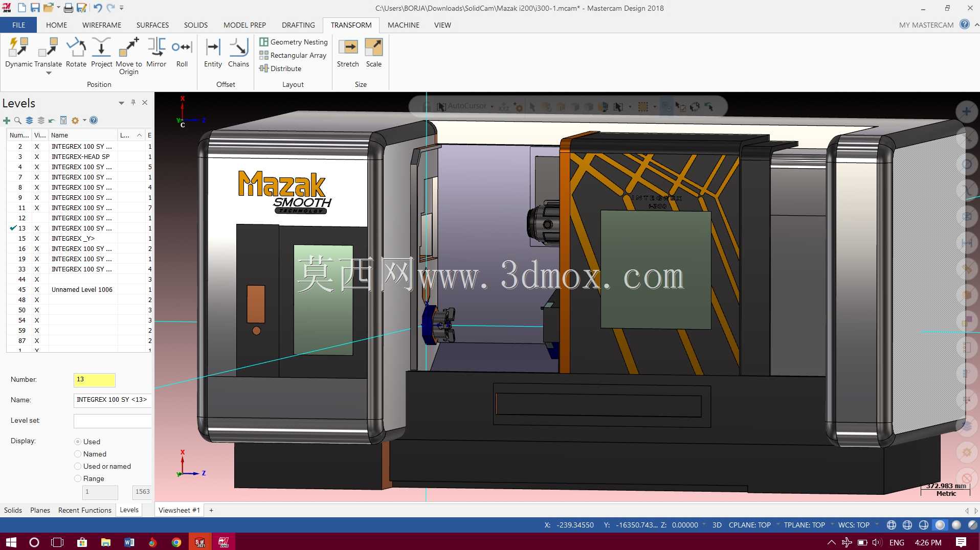This screenshot has width=980, height=550.
Task: Click the find level magnifier icon
Action: [x=18, y=121]
